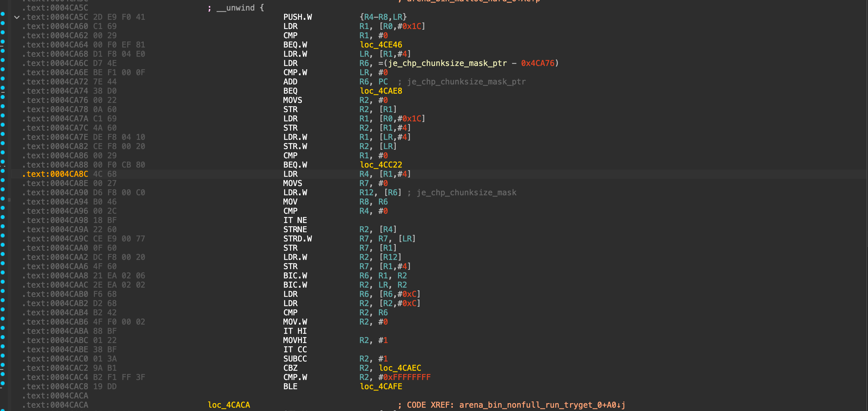Click breakpoint dot at address 0004CA5C PUSH.W

[3, 14]
